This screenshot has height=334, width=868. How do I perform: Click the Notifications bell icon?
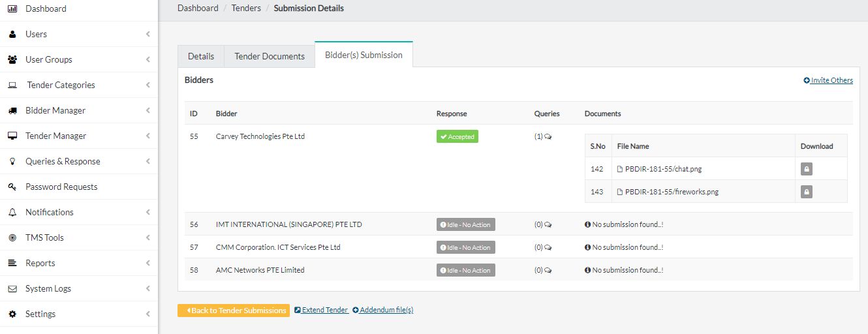click(x=12, y=212)
